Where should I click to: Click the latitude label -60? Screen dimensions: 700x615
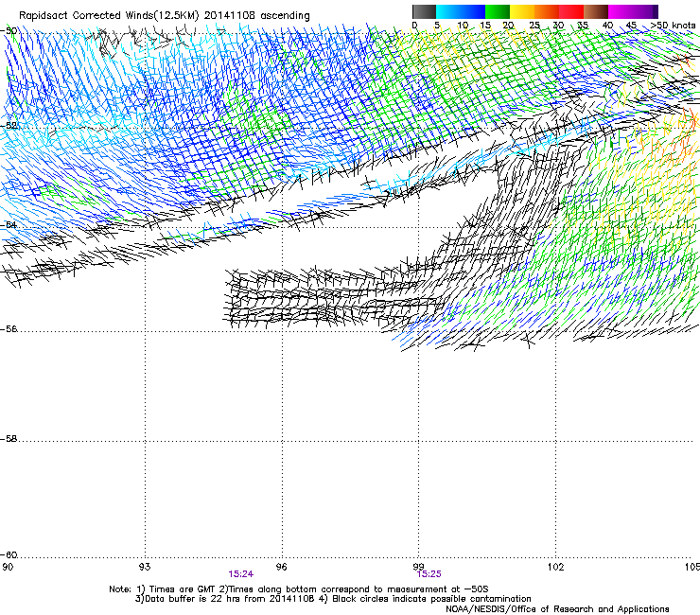click(9, 554)
